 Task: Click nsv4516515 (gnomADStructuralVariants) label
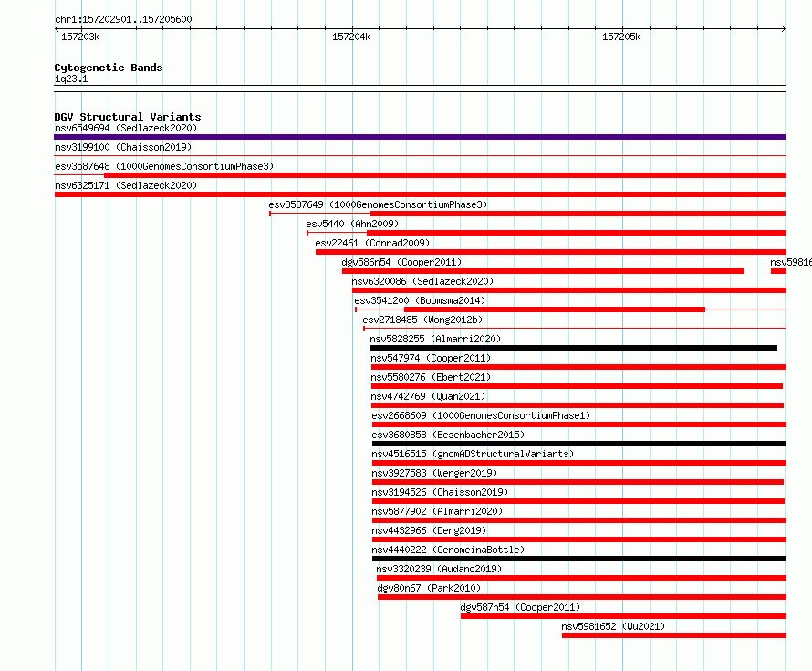[473, 454]
